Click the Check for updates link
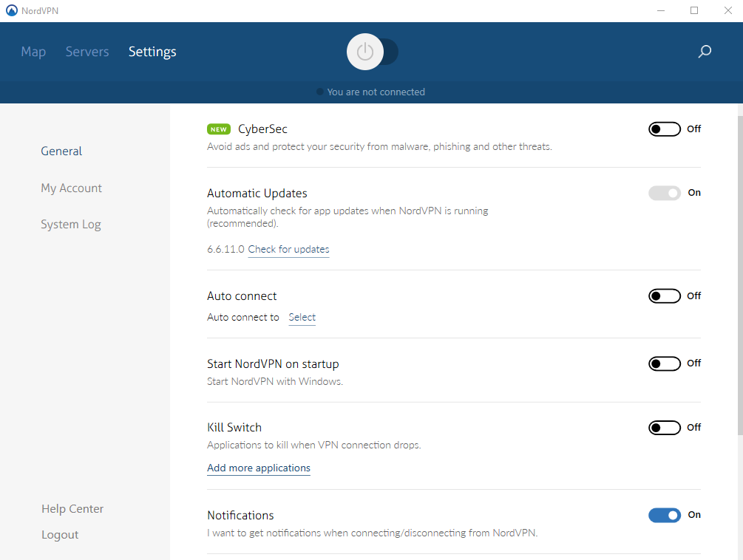 click(x=288, y=249)
